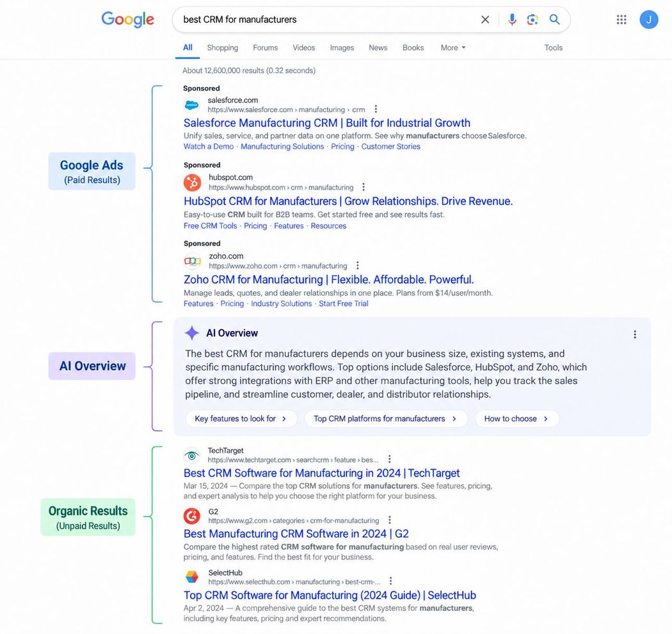Click the salesforce.com URL breadcrumb
This screenshot has height=634, width=672.
tap(286, 110)
